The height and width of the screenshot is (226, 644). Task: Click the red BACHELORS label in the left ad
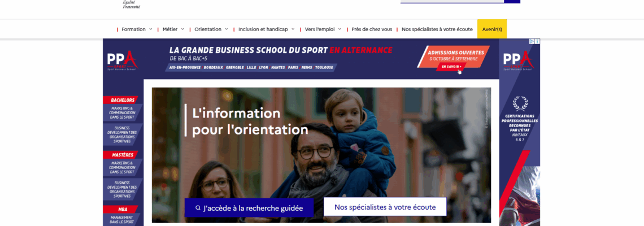pyautogui.click(x=123, y=100)
